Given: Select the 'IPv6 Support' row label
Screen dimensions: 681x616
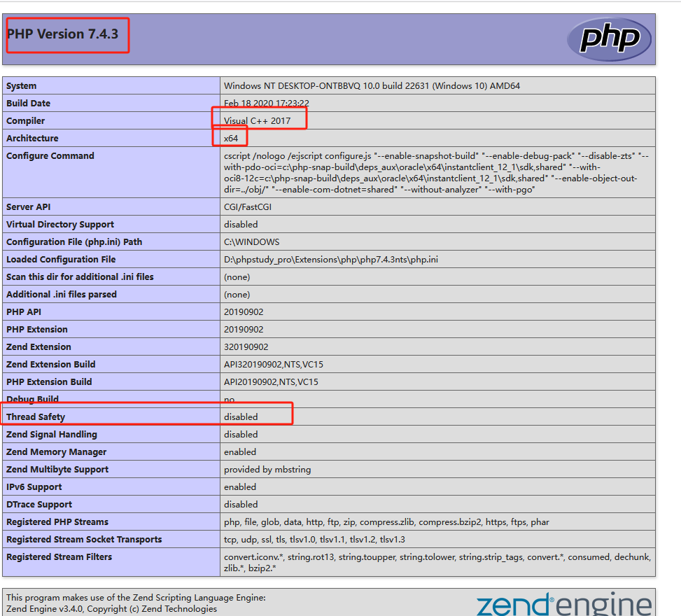Looking at the screenshot, I should 34,487.
